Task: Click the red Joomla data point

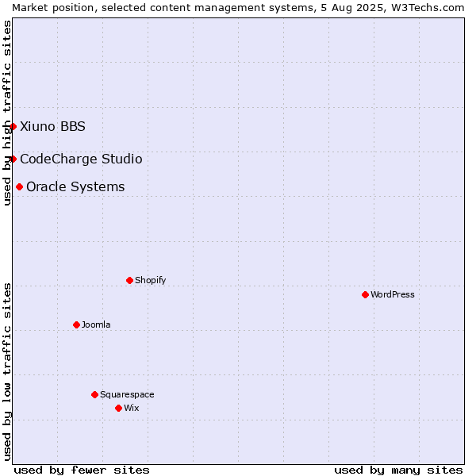Action: tap(76, 324)
